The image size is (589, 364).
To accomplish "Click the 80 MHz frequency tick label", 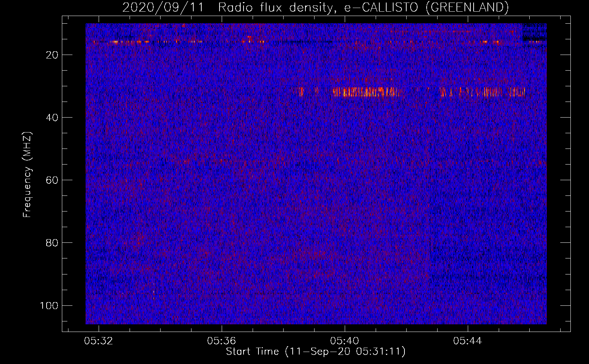I will pyautogui.click(x=52, y=243).
